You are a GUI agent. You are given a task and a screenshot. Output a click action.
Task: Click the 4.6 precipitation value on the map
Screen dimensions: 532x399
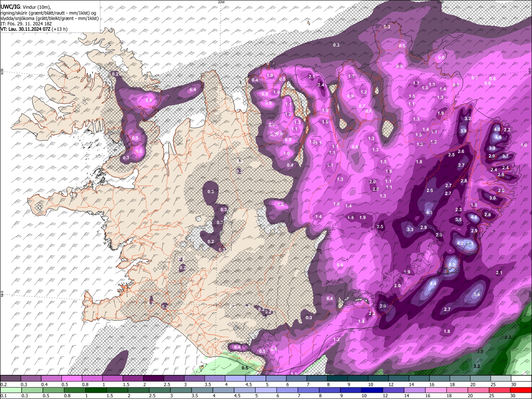coord(499,137)
